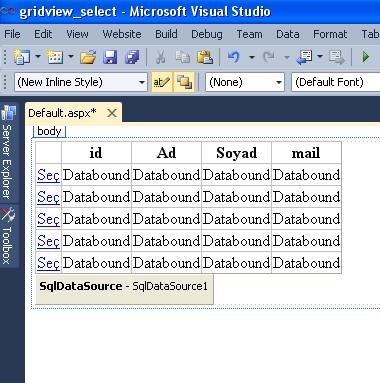
Task: Open the Default Font combo box
Action: [x=336, y=82]
